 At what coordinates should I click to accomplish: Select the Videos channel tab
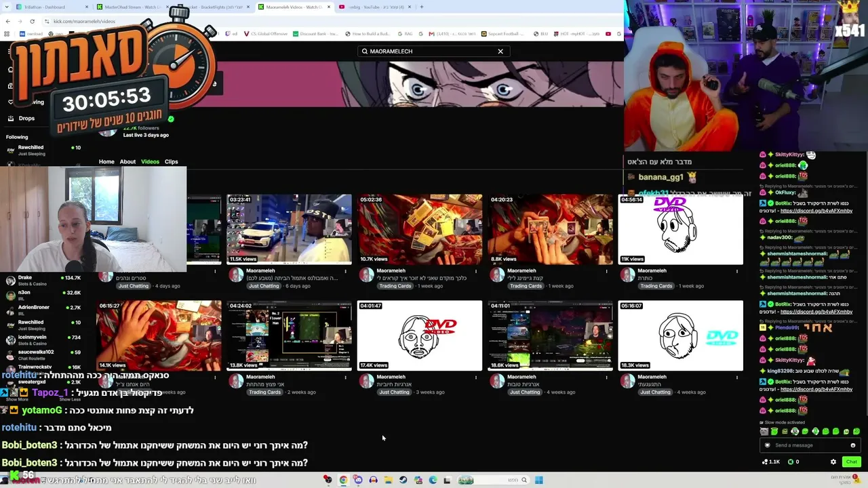[x=150, y=162]
